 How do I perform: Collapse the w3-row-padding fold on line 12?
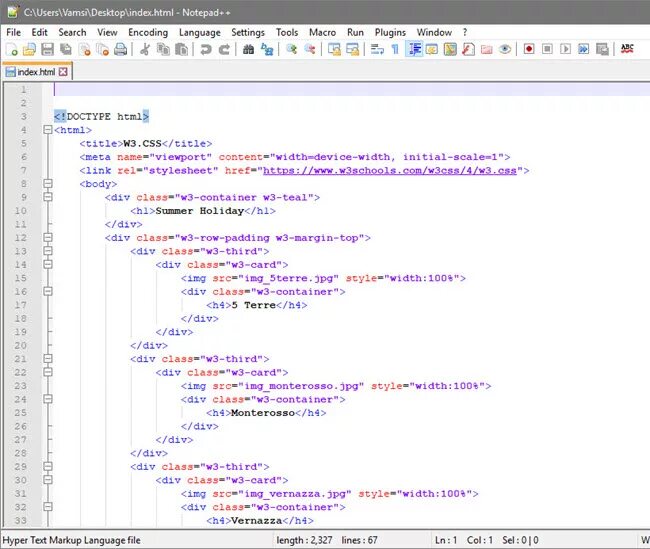(x=48, y=238)
